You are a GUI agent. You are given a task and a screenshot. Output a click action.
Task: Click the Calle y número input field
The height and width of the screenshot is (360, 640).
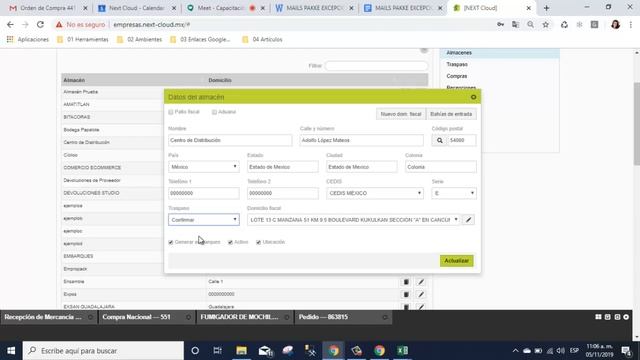tap(361, 140)
